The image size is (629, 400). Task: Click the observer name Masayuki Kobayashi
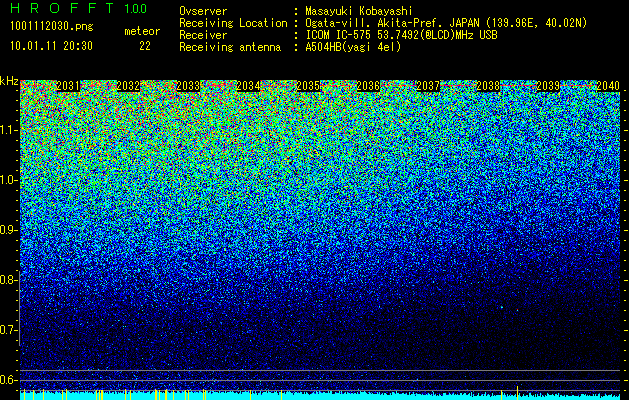(359, 11)
